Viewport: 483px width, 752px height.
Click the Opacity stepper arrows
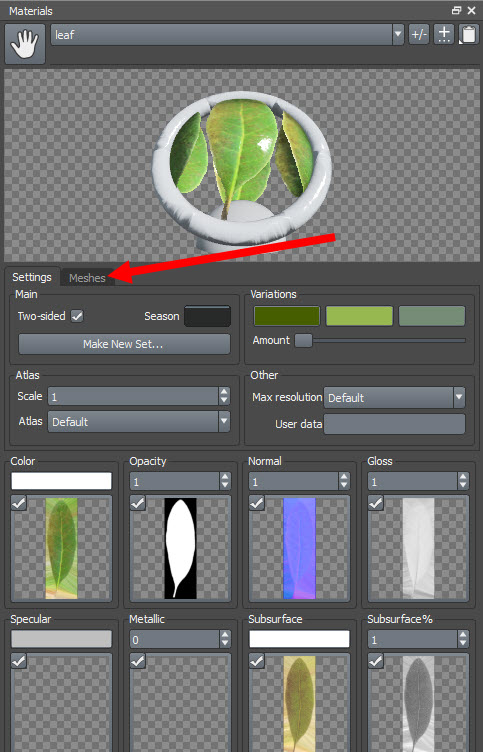(x=225, y=482)
